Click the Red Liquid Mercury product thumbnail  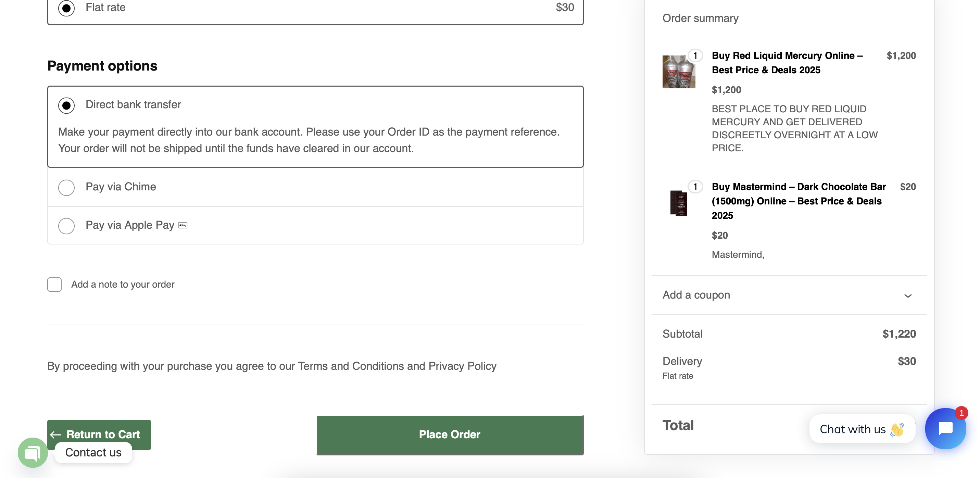tap(679, 72)
